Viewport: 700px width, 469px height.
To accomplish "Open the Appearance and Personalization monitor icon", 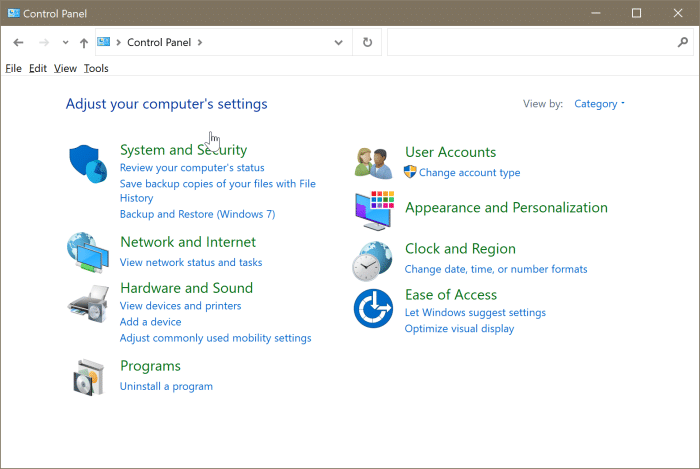I will (x=374, y=211).
